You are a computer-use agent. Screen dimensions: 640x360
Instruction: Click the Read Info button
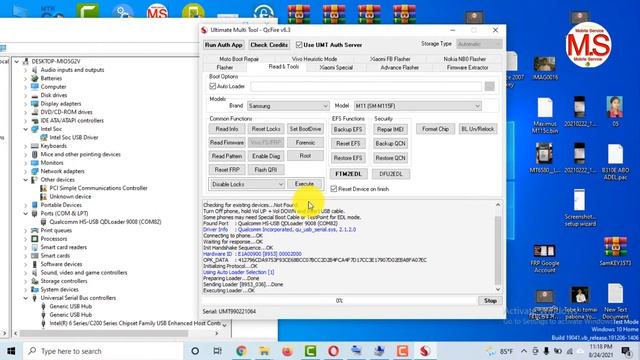coord(227,129)
